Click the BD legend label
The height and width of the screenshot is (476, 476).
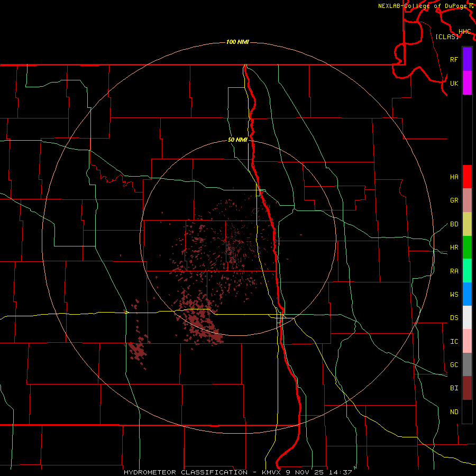(454, 224)
